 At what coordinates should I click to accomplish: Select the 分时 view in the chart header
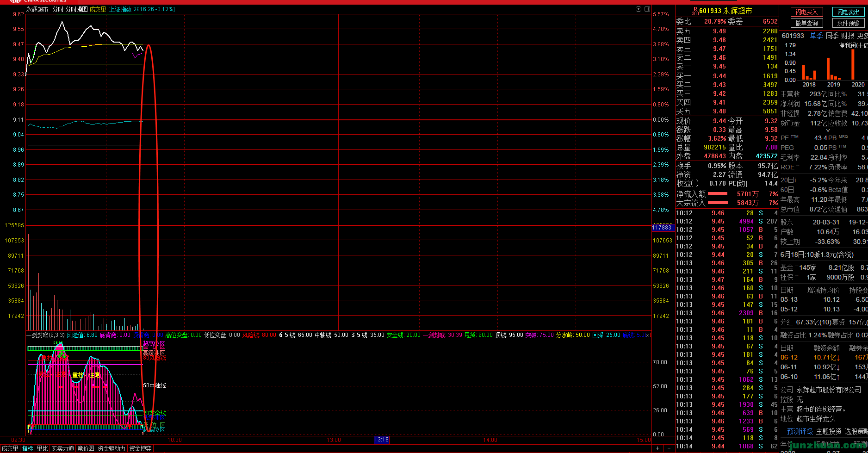pyautogui.click(x=58, y=9)
